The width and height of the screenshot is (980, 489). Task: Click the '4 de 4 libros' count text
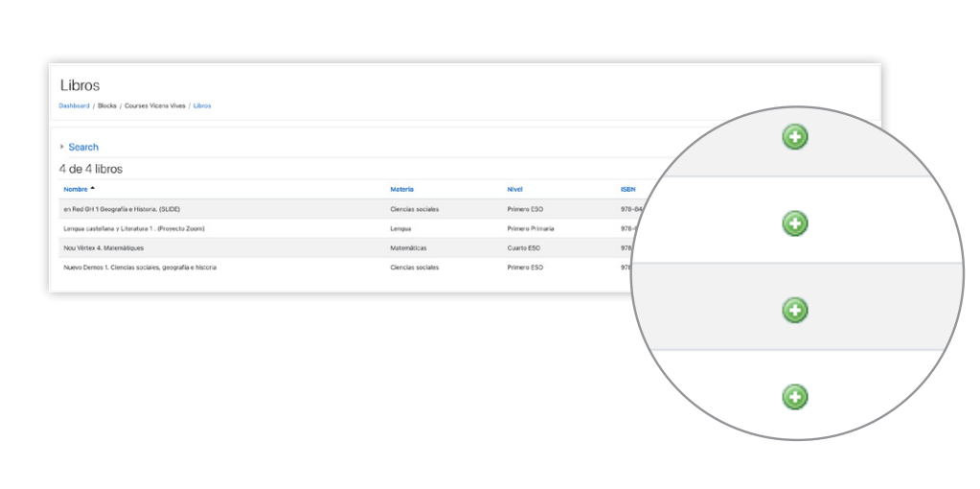tap(91, 169)
